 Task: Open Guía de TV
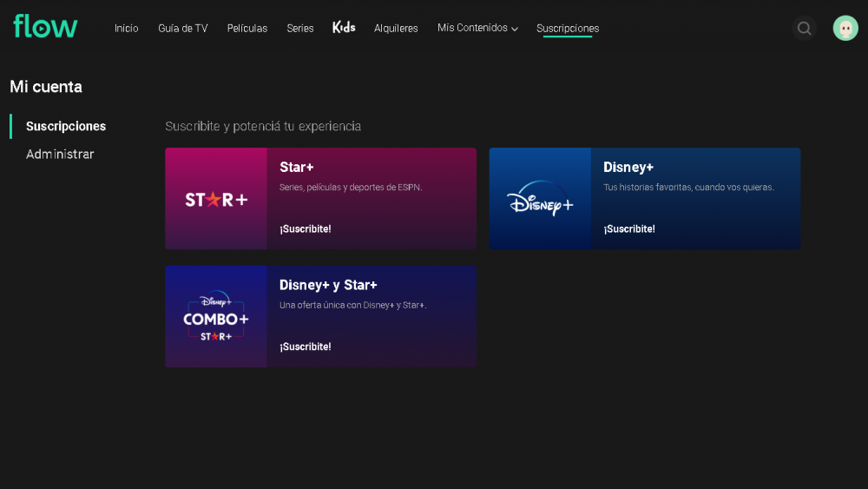182,29
